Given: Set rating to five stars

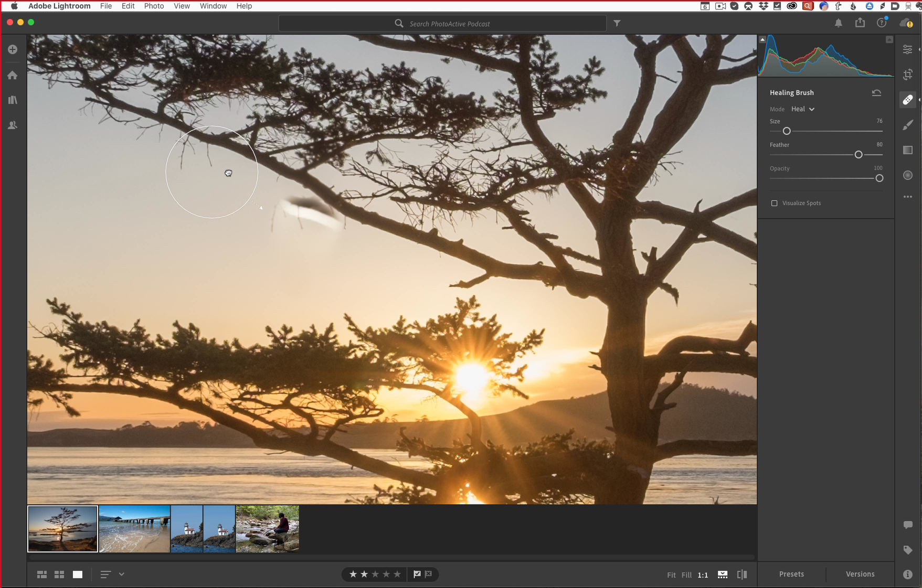Looking at the screenshot, I should (x=397, y=574).
